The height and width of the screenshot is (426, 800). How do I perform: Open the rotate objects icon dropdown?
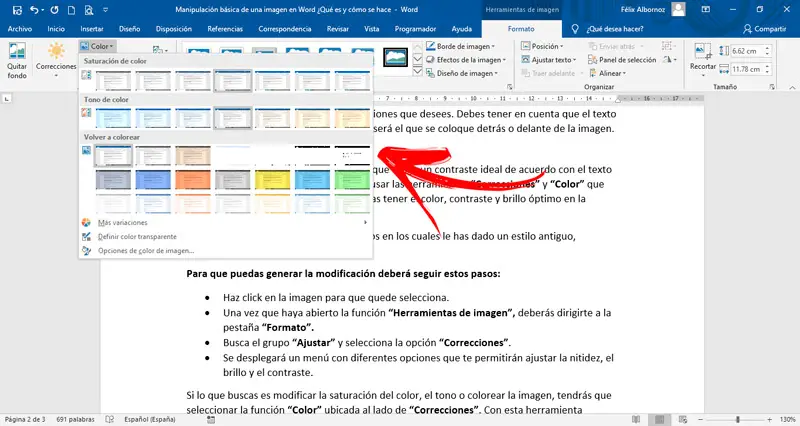pyautogui.click(x=670, y=60)
